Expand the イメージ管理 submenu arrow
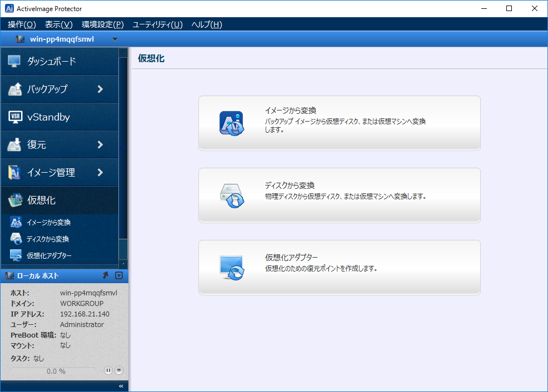The width and height of the screenshot is (548, 392). click(x=100, y=172)
